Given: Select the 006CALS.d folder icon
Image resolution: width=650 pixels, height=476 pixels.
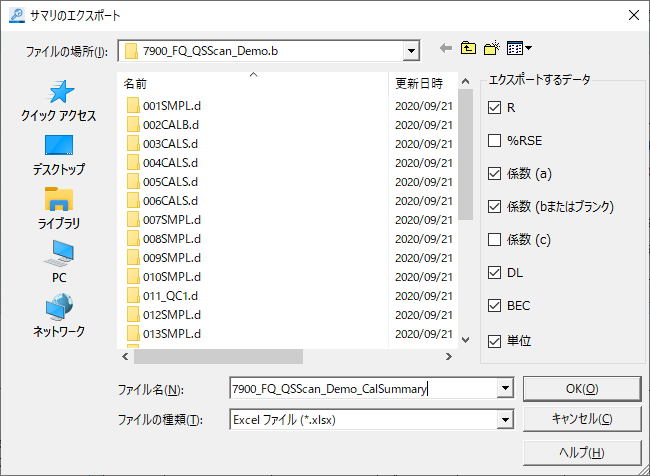Looking at the screenshot, I should [133, 201].
